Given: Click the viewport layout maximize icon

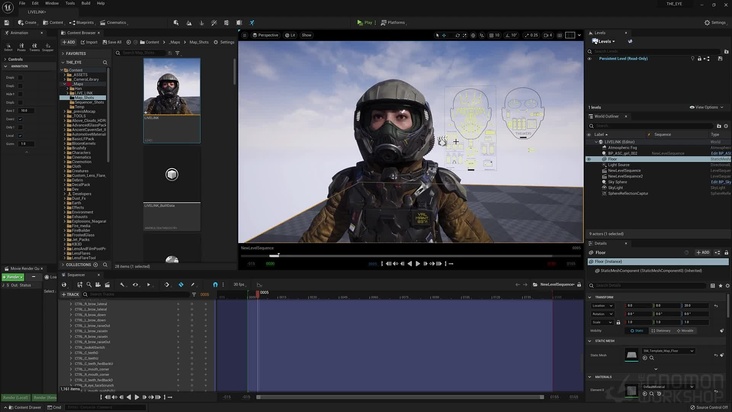Looking at the screenshot, I should [x=570, y=35].
